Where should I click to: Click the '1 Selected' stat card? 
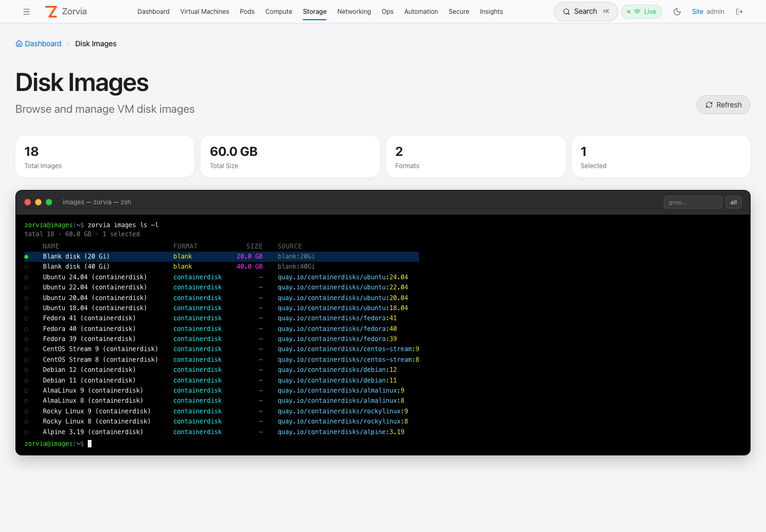pyautogui.click(x=661, y=156)
